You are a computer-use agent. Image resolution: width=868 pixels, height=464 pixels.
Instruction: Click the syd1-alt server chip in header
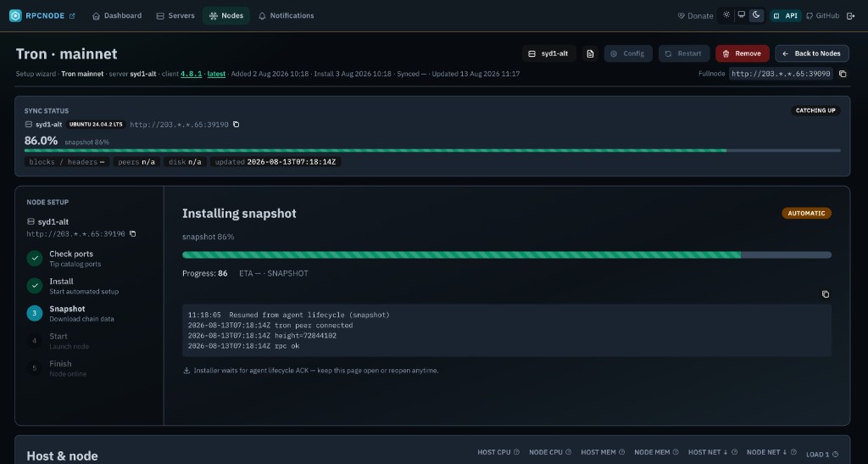[549, 53]
